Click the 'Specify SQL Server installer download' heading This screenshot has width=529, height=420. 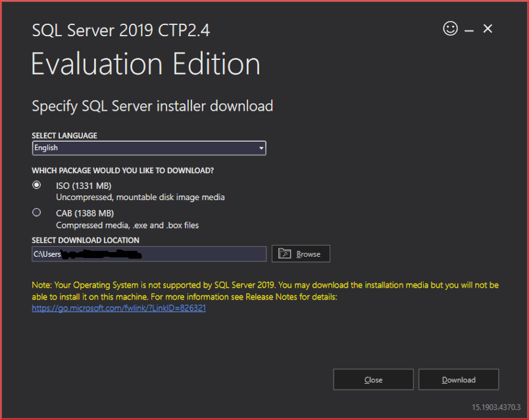(153, 107)
